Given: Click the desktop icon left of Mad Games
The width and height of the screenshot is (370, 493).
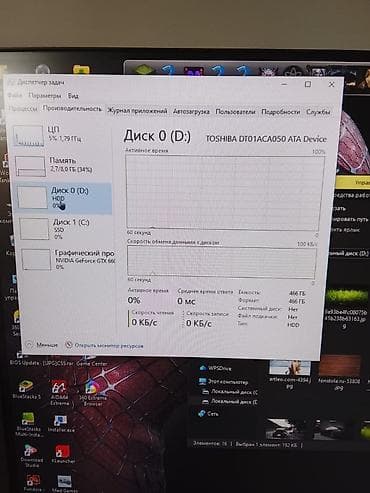Looking at the screenshot, I should coord(33,483).
